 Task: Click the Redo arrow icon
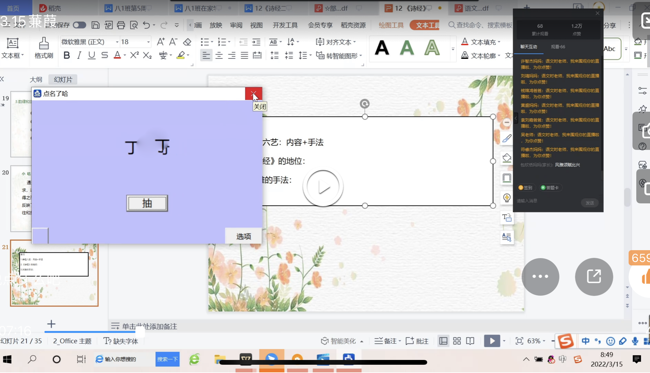164,25
